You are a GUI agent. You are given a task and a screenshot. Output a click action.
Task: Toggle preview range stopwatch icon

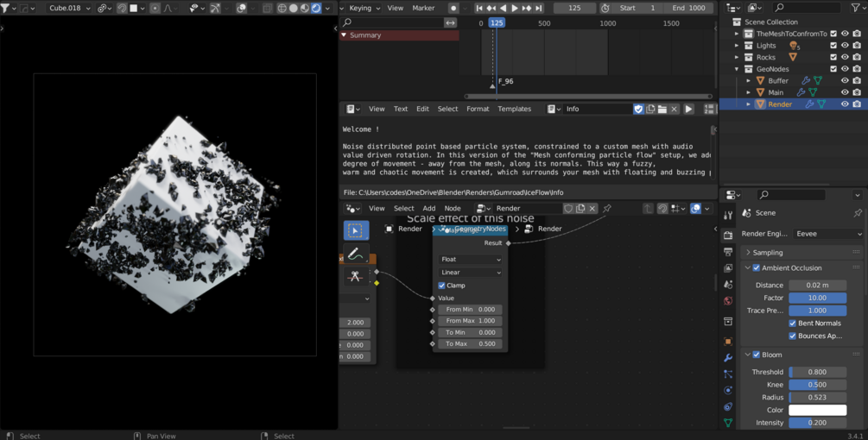[605, 9]
